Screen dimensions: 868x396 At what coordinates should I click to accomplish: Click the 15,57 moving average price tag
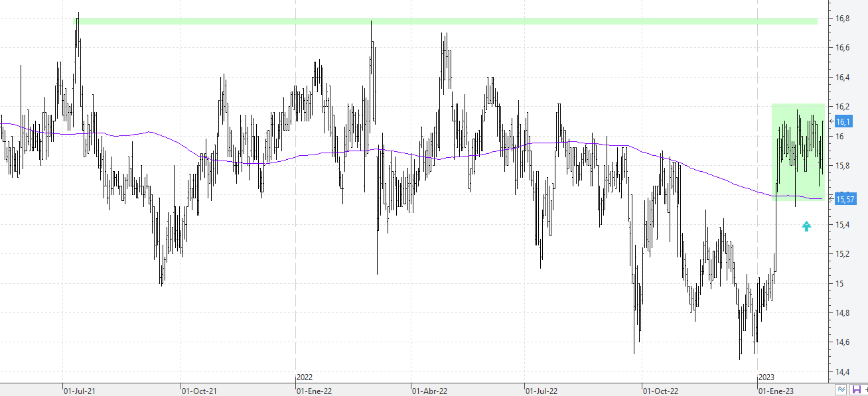(845, 199)
